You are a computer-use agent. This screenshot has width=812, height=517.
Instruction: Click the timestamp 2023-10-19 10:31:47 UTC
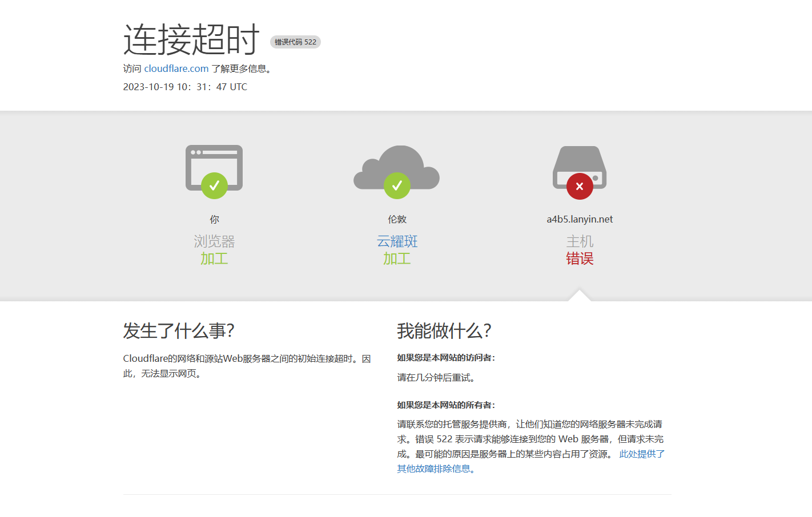pyautogui.click(x=185, y=87)
